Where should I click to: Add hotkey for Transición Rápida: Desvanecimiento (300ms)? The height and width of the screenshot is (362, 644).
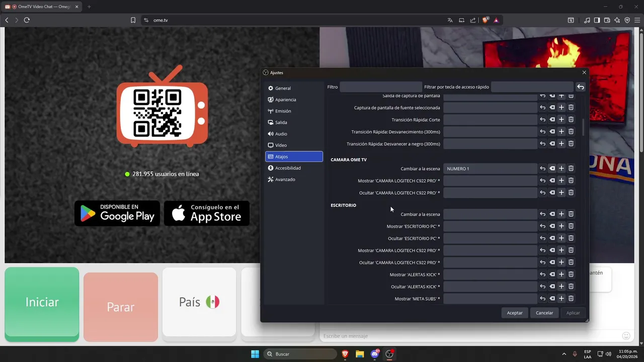[x=561, y=132]
